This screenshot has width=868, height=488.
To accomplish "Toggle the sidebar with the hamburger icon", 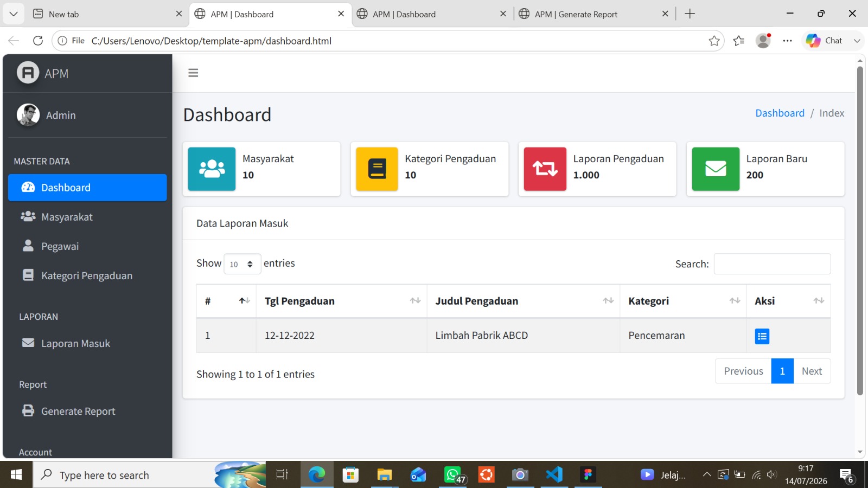I will 193,73.
